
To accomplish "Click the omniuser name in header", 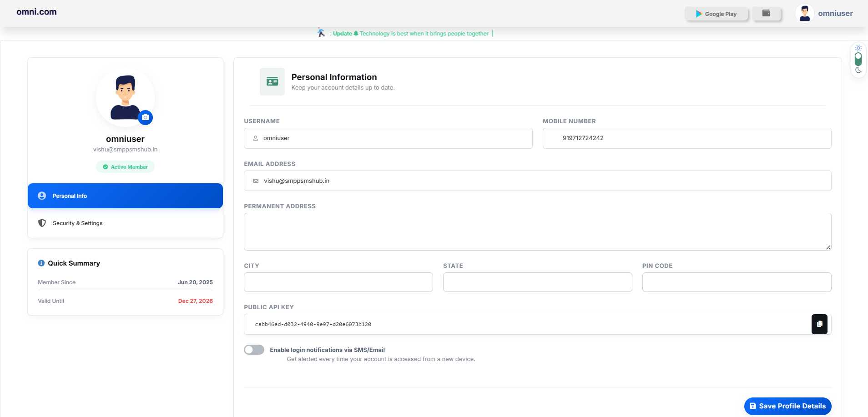I will [835, 13].
